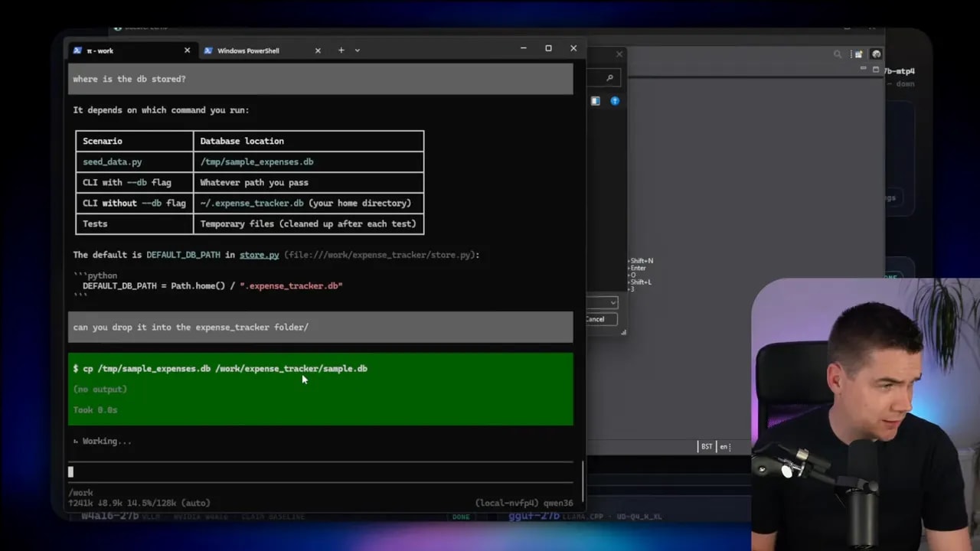980x551 pixels.
Task: Click the cp command in green block
Action: (x=220, y=369)
